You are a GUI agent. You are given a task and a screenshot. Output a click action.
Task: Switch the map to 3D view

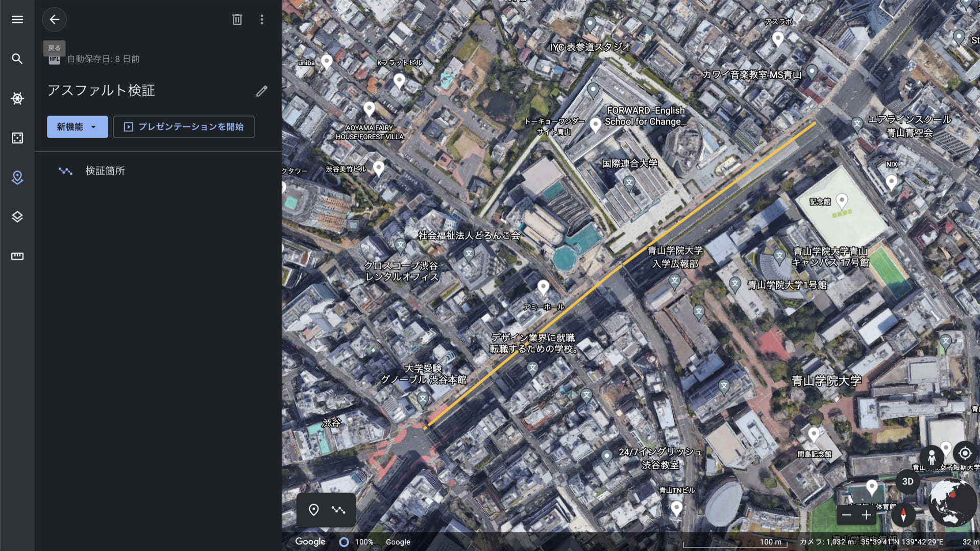[x=908, y=481]
